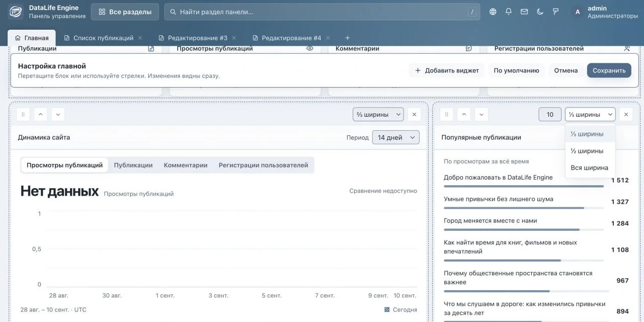Viewport: 644px width, 322px height.
Task: Open the 14 дней period dropdown
Action: click(395, 137)
